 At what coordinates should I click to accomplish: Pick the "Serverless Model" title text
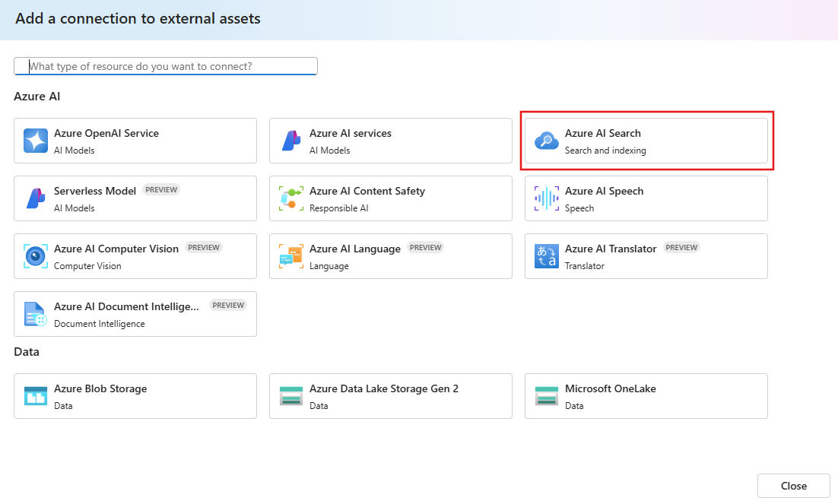(95, 191)
